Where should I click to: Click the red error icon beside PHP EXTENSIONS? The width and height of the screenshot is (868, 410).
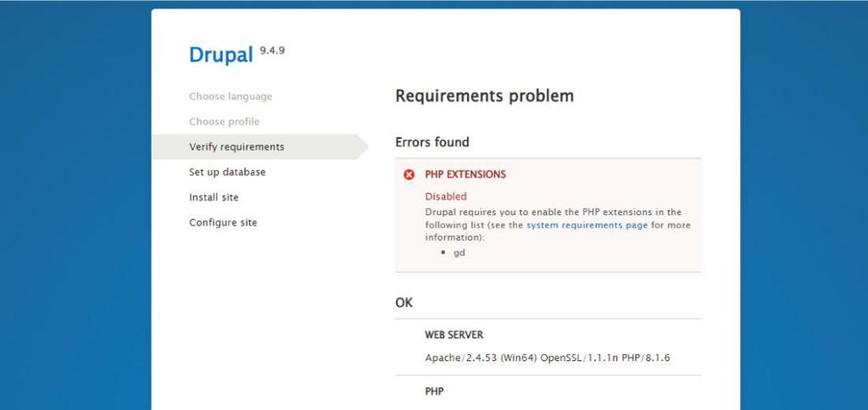click(x=409, y=175)
